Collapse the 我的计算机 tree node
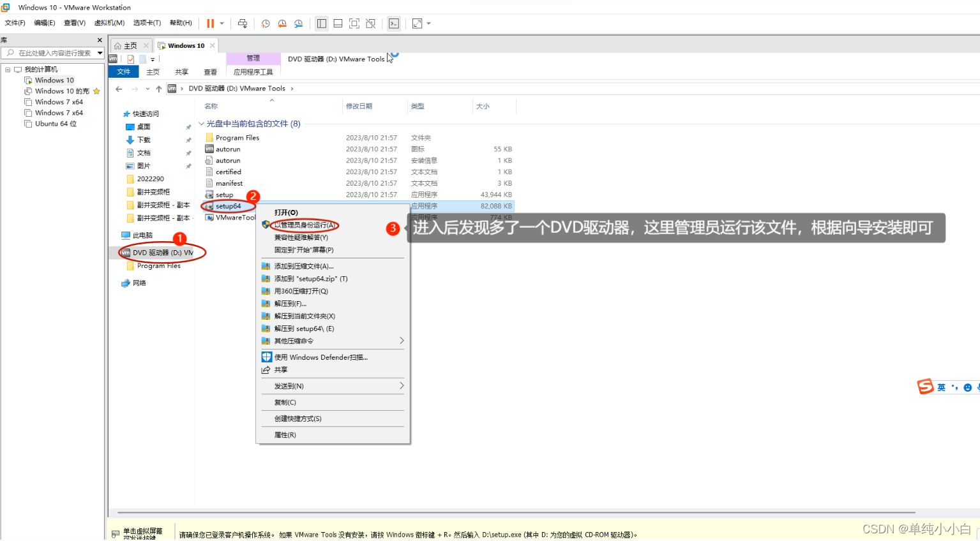This screenshot has width=980, height=541. [x=8, y=69]
